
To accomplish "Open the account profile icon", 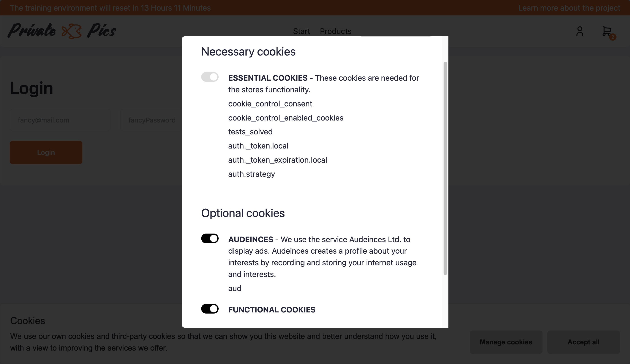I will [x=580, y=31].
